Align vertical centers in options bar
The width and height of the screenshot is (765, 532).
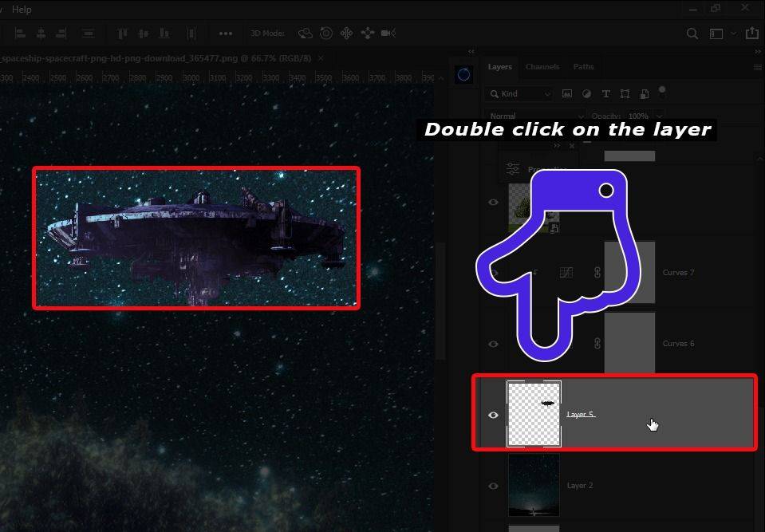pos(144,33)
